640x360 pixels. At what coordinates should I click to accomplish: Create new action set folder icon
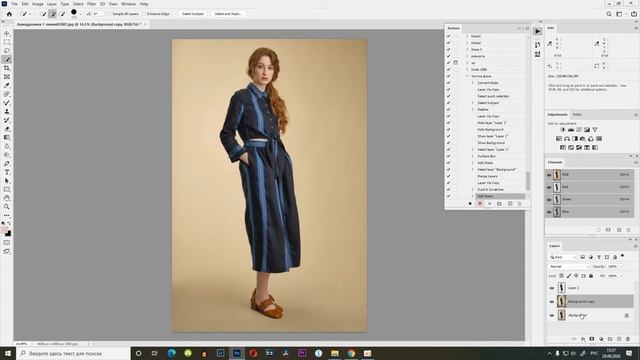pos(499,203)
